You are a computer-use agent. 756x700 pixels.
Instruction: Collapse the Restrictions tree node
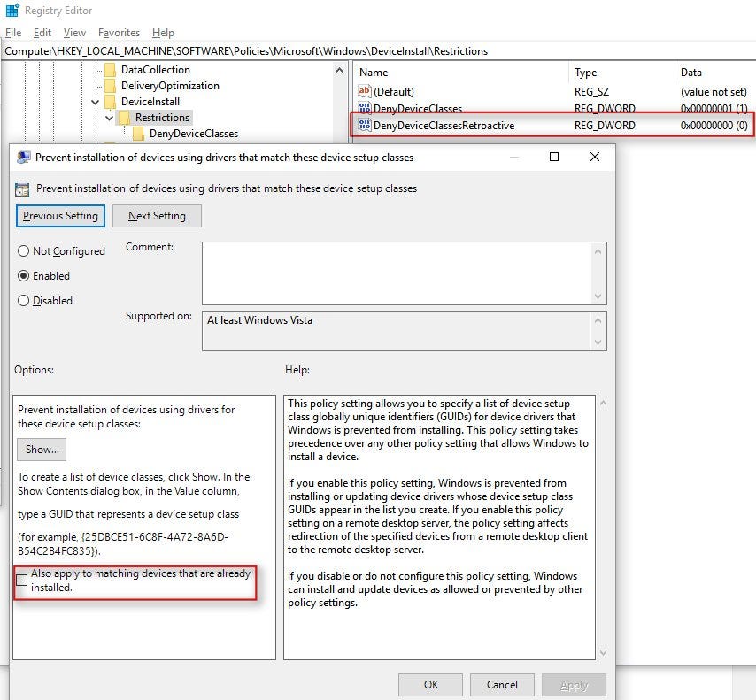tap(109, 118)
